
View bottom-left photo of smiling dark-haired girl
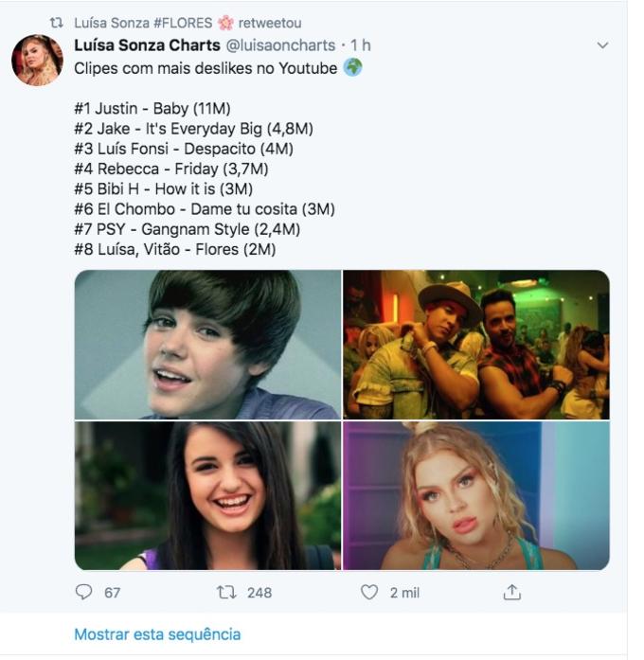tap(207, 495)
